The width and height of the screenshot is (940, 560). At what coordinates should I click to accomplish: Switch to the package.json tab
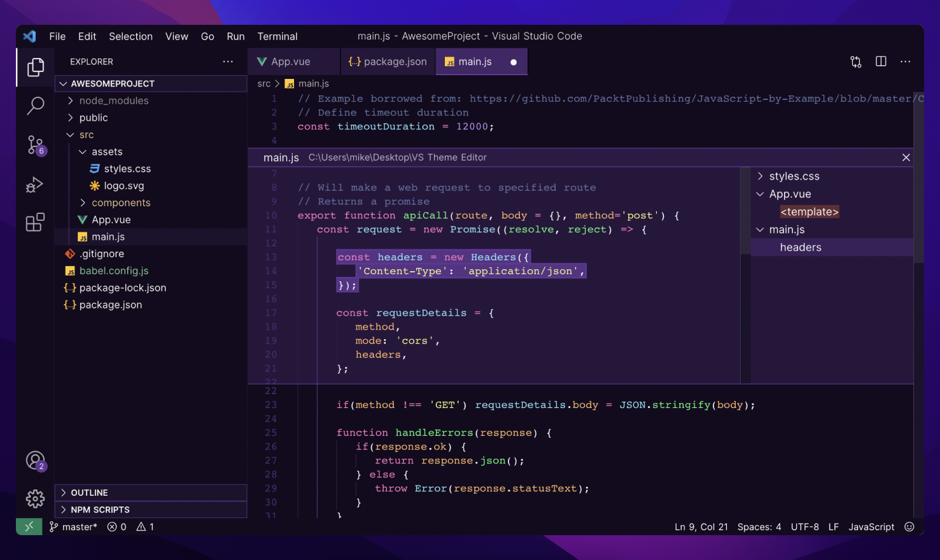(388, 62)
